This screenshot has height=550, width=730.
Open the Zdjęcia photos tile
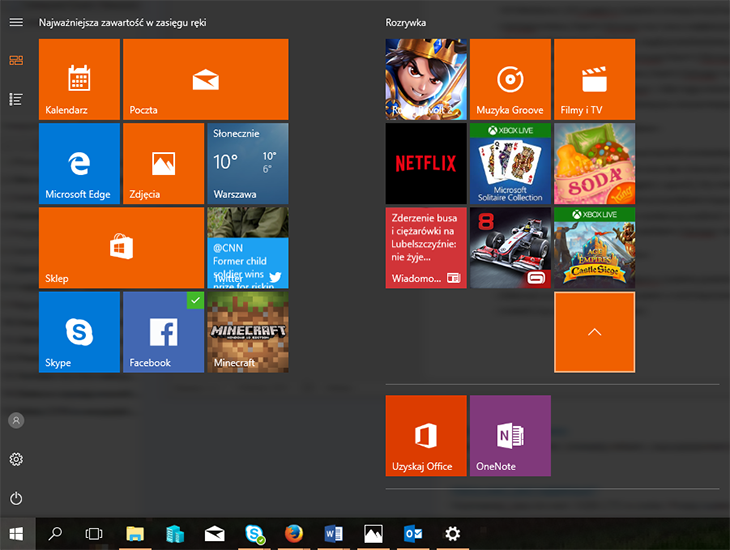pyautogui.click(x=163, y=163)
